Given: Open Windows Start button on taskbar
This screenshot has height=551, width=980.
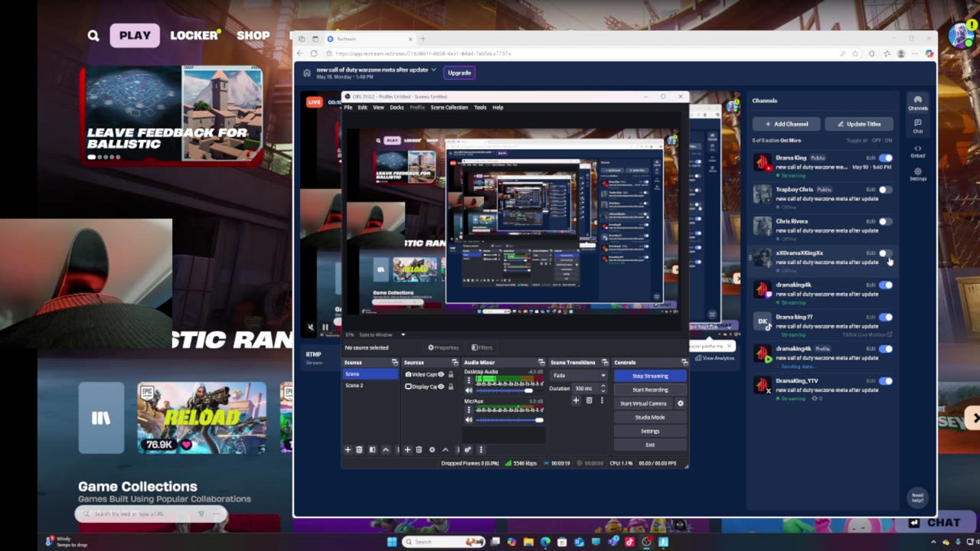Looking at the screenshot, I should [x=392, y=542].
